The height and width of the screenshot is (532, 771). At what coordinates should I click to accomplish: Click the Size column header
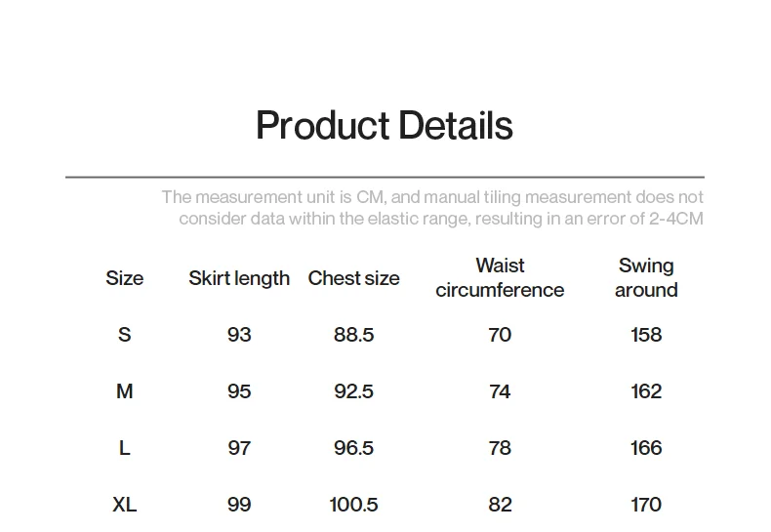124,278
